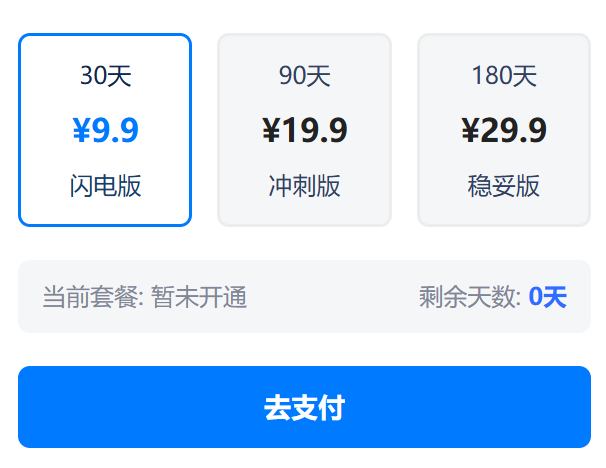Click the 当前套餐 label
The width and height of the screenshot is (606, 468).
pos(92,297)
